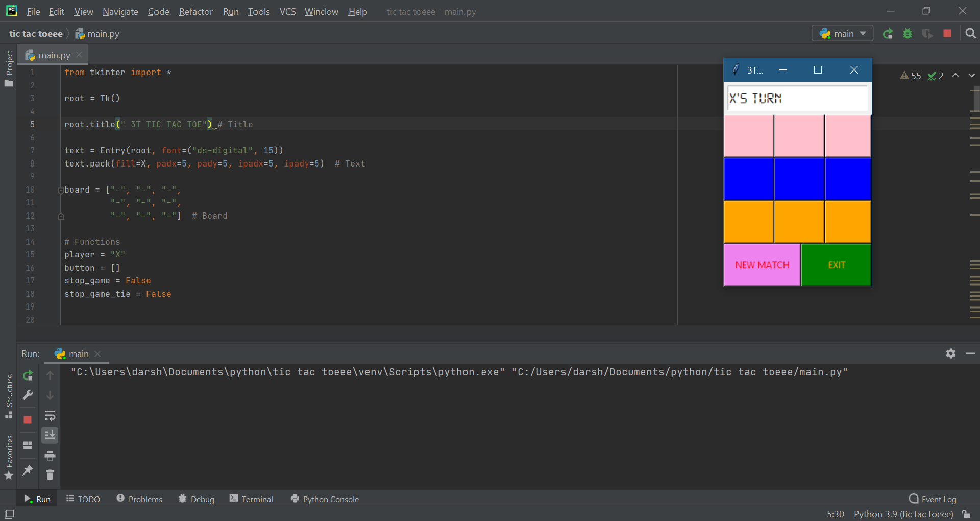Image resolution: width=980 pixels, height=521 pixels.
Task: Open warnings summary via the 55 warnings icon
Action: [x=911, y=76]
